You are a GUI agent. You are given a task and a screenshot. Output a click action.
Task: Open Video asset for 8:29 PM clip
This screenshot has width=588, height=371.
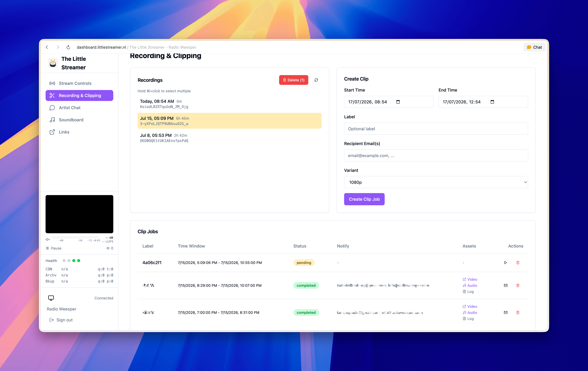(470, 279)
